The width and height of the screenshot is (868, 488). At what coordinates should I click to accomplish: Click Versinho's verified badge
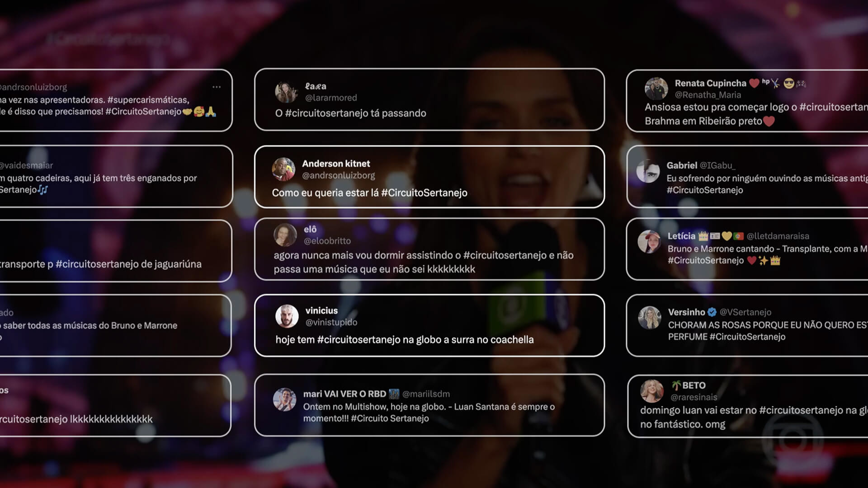click(712, 312)
